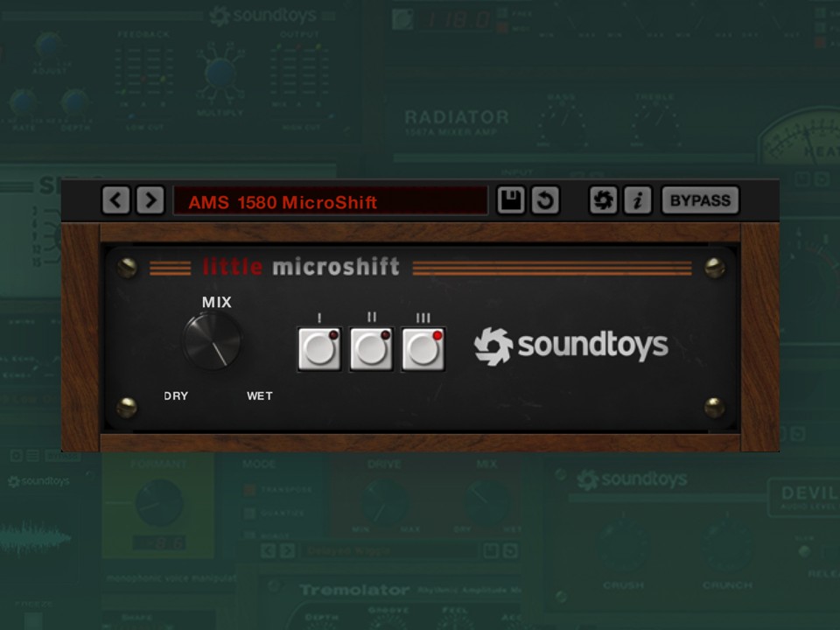Open the Soundtoys pinwheel settings icon
The image size is (840, 630).
pyautogui.click(x=603, y=200)
